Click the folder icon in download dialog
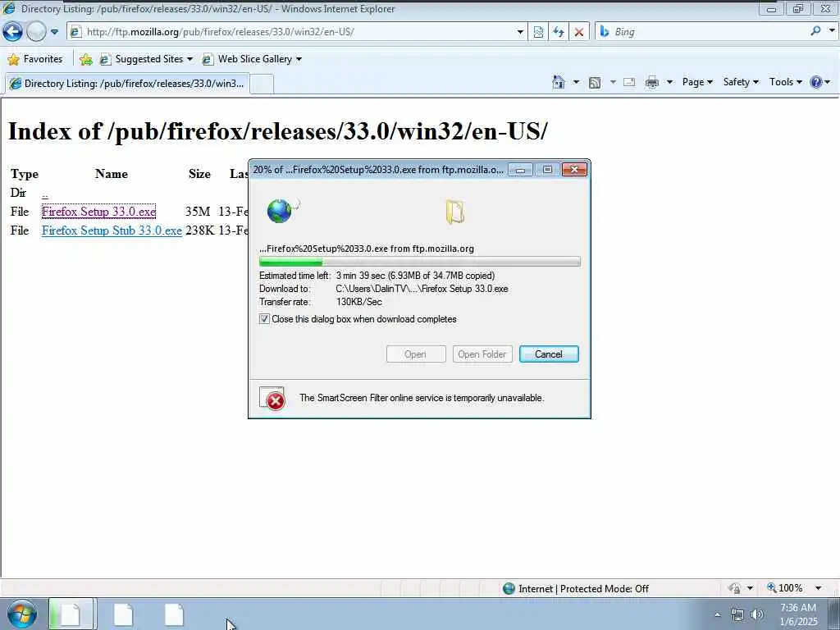The height and width of the screenshot is (630, 840). [x=454, y=212]
